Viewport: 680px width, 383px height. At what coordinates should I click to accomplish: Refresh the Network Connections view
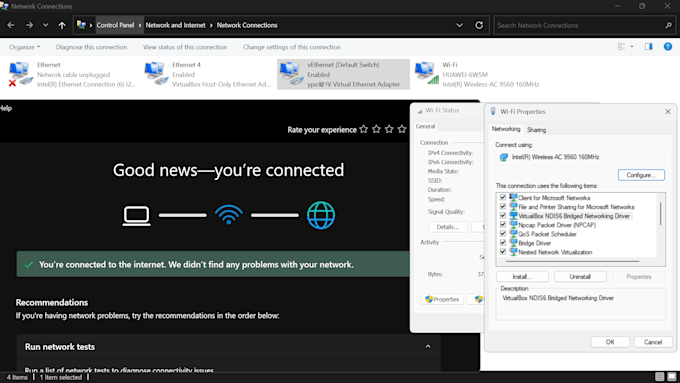(479, 25)
